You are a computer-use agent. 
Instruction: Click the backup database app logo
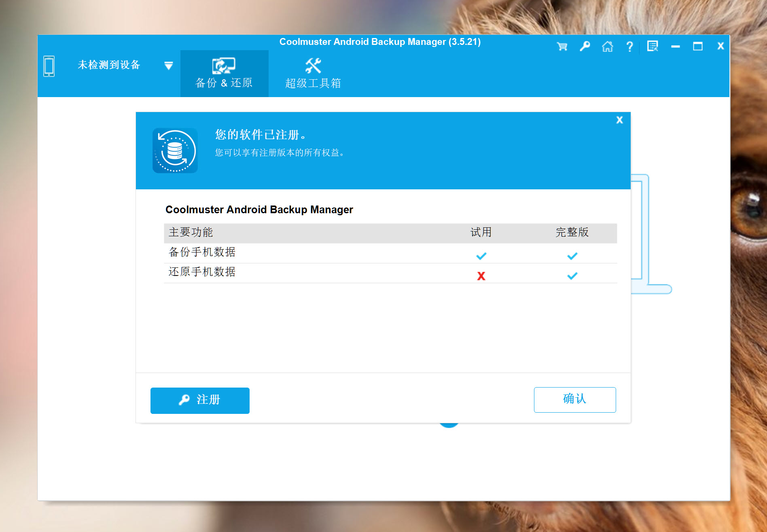tap(175, 150)
